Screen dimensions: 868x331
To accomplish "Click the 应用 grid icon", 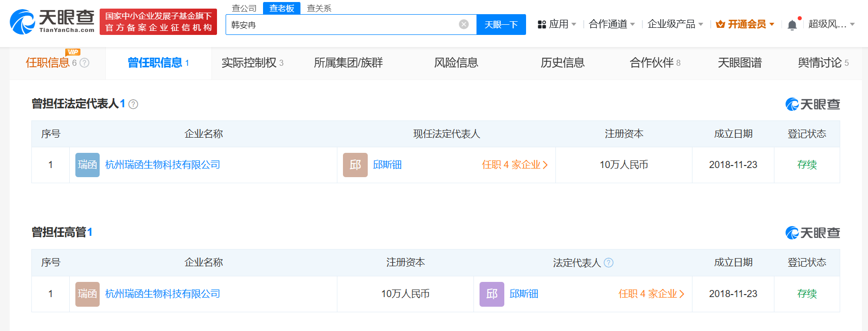I will tap(542, 24).
